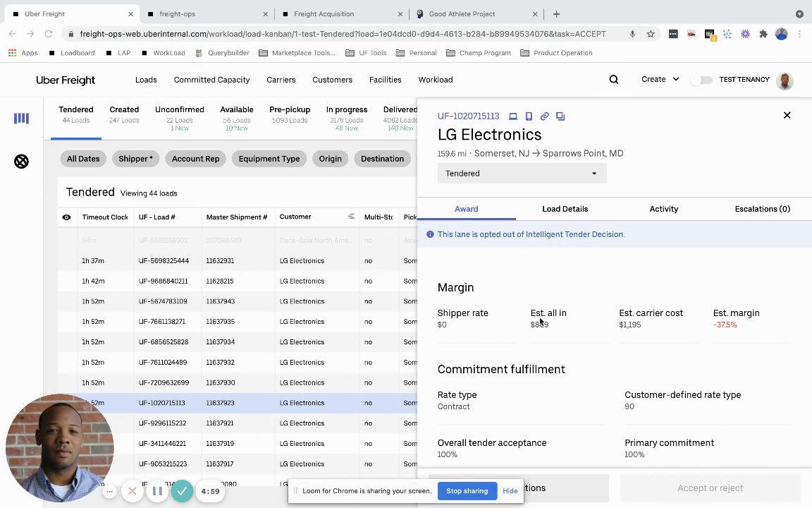Select the Award tab
The width and height of the screenshot is (812, 508).
[466, 209]
